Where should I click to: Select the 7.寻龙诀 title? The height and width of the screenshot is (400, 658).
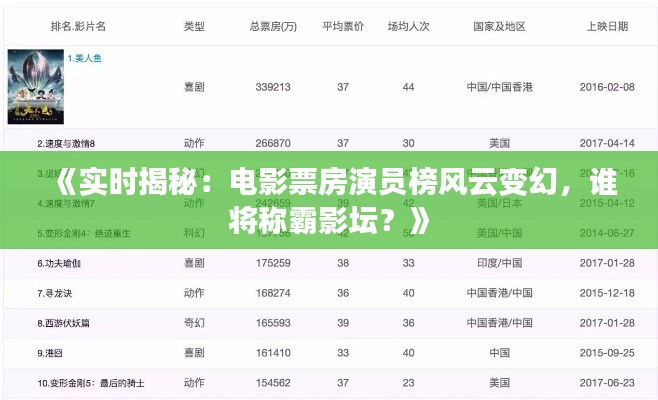pyautogui.click(x=55, y=293)
